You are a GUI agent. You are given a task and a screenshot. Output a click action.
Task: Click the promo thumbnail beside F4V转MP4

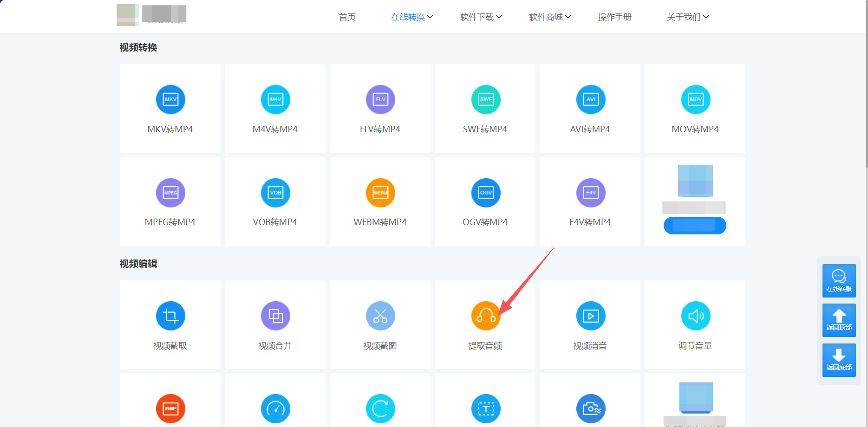click(x=695, y=181)
